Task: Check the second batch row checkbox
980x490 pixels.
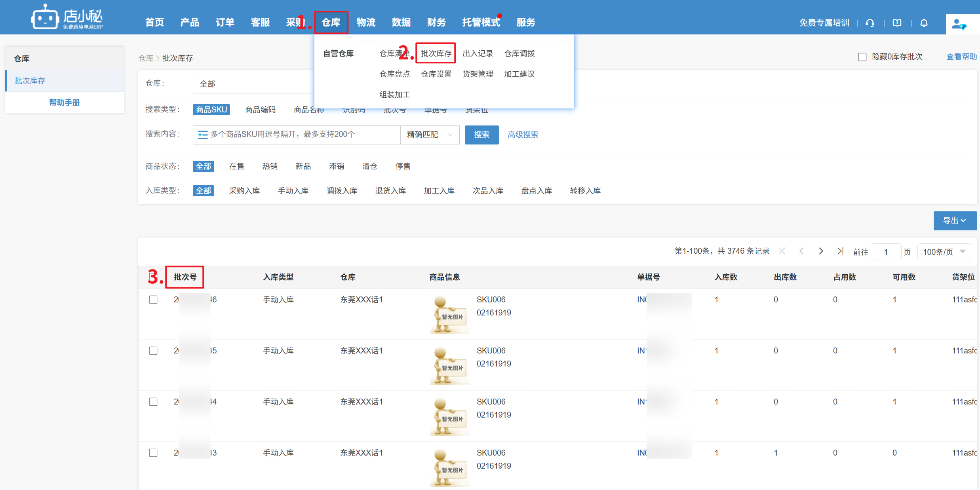Action: 153,351
